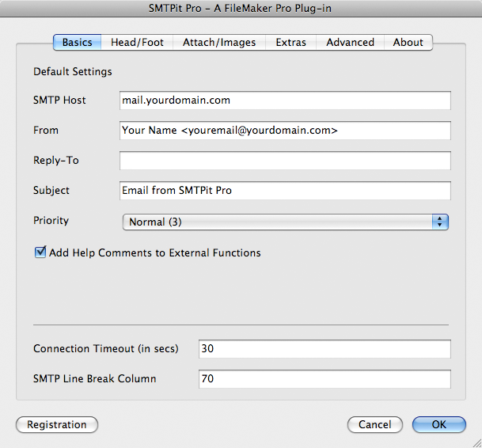Click the Default Settings heading
Screen dimensions: 482x448
click(73, 72)
